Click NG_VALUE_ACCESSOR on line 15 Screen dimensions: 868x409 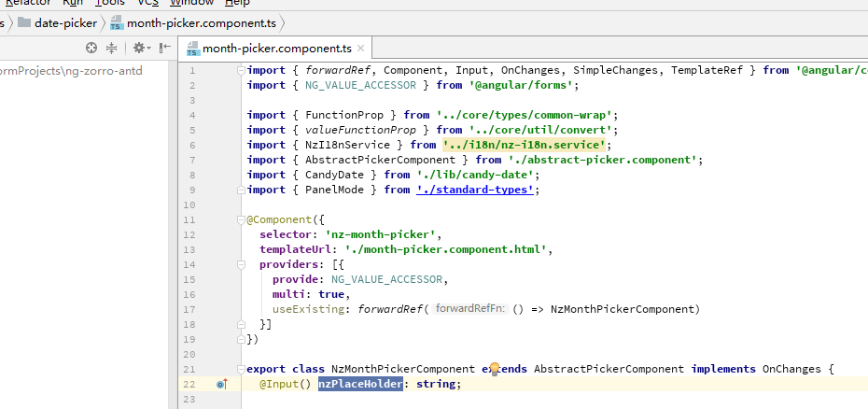(387, 279)
